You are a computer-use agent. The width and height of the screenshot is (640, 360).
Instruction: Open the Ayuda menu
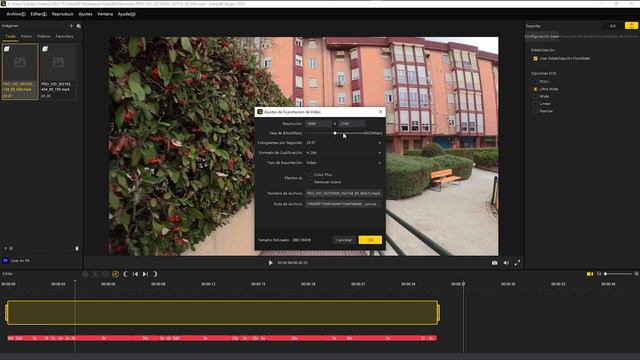[127, 14]
